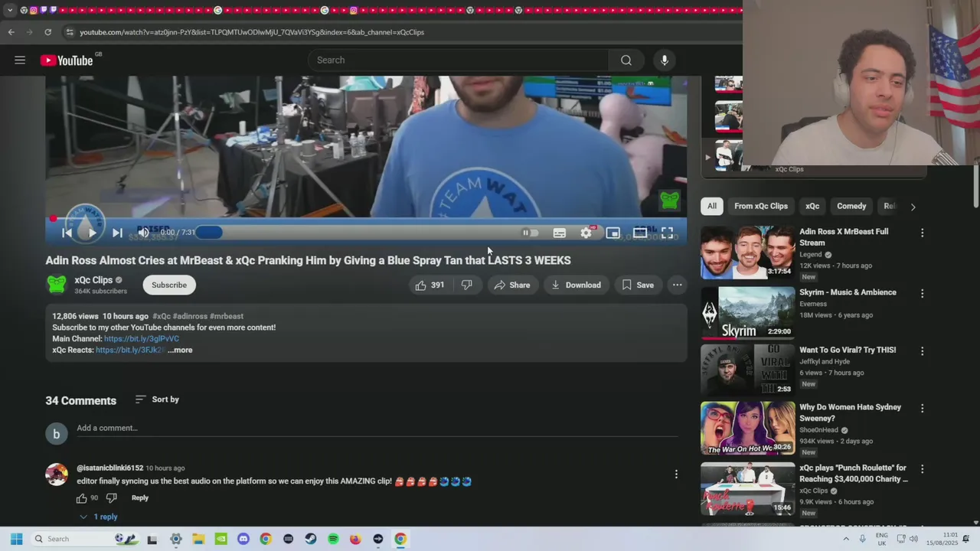Image resolution: width=980 pixels, height=551 pixels.
Task: Open Adin Ross X MrBeast Full Stream thumbnail
Action: 747,252
